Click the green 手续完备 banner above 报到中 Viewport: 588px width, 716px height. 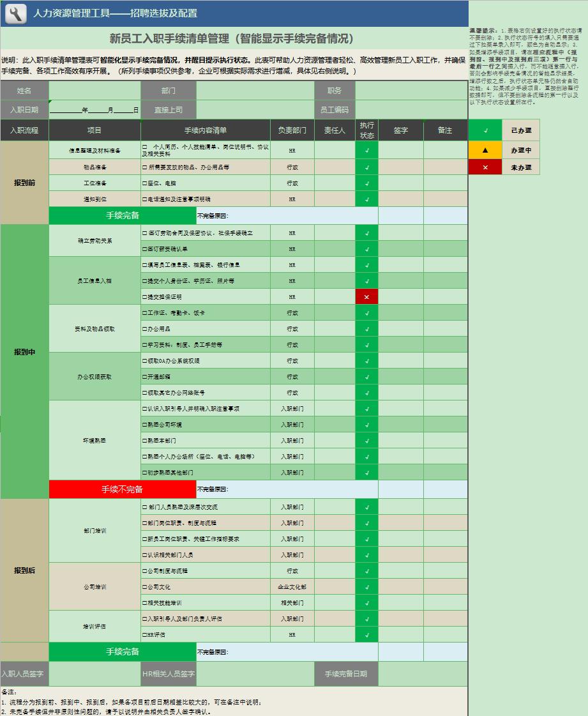[x=121, y=215]
